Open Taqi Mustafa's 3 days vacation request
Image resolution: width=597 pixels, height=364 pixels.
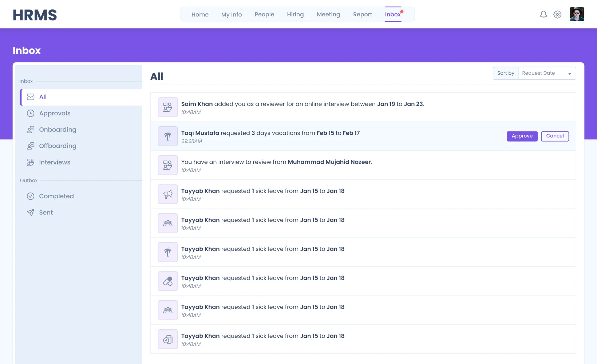pos(363,136)
